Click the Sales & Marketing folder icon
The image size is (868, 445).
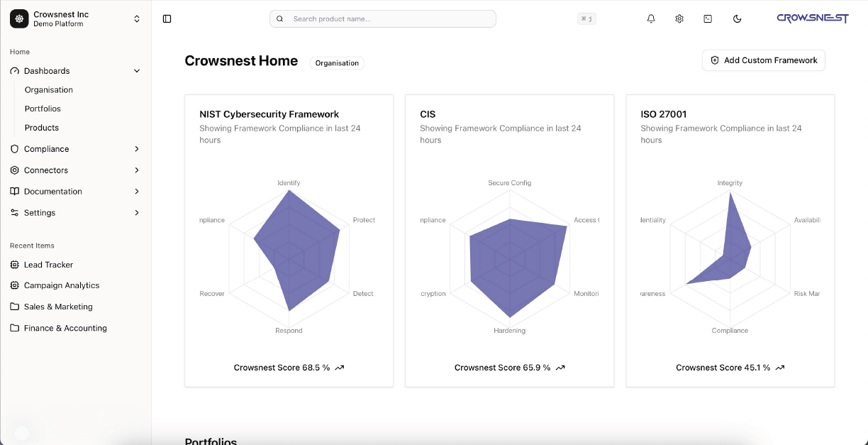pos(15,307)
